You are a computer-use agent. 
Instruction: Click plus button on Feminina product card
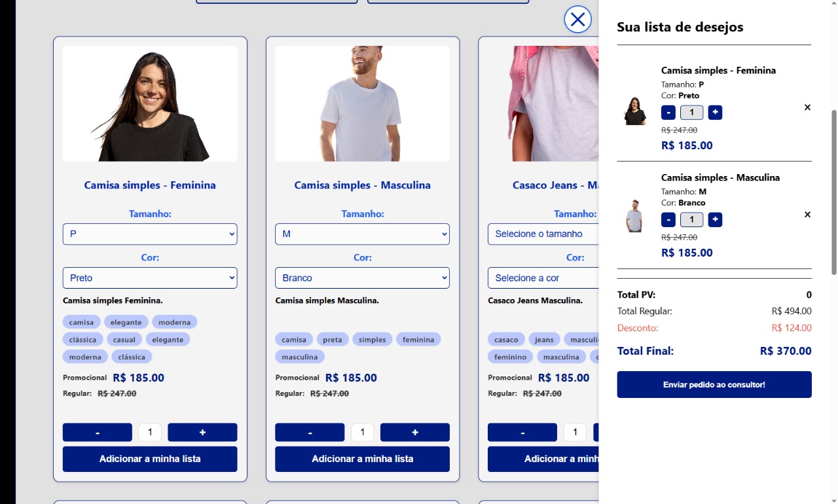coord(202,433)
